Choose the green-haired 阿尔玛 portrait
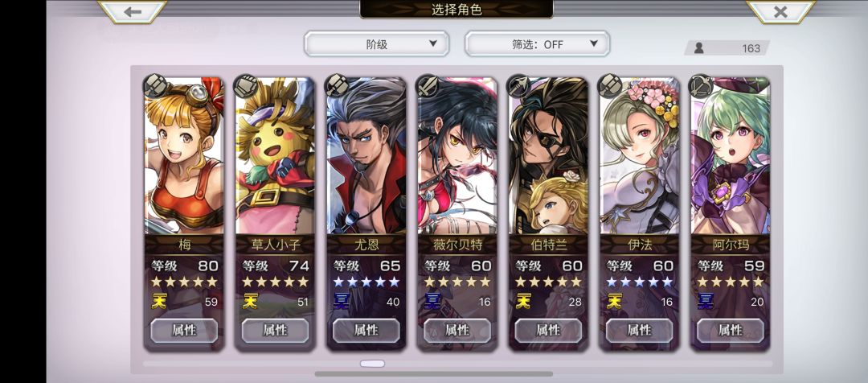 click(x=730, y=155)
